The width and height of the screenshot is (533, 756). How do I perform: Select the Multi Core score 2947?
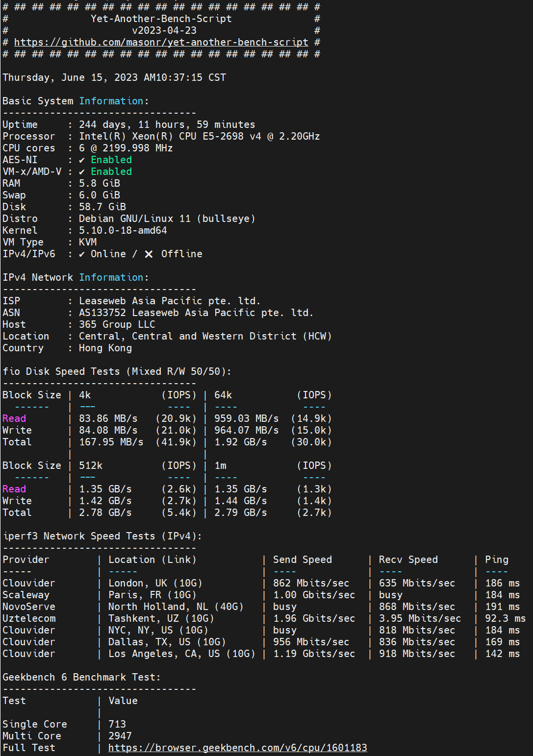point(120,736)
